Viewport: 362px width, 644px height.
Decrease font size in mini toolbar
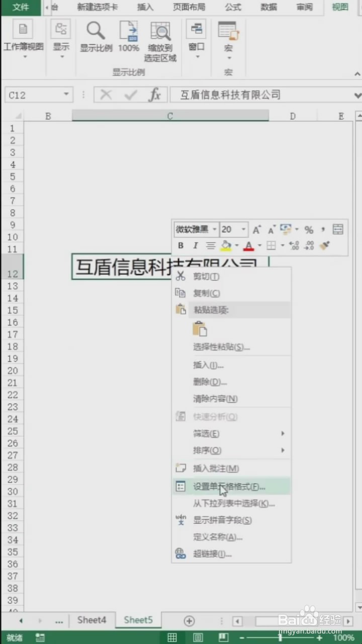coord(272,229)
